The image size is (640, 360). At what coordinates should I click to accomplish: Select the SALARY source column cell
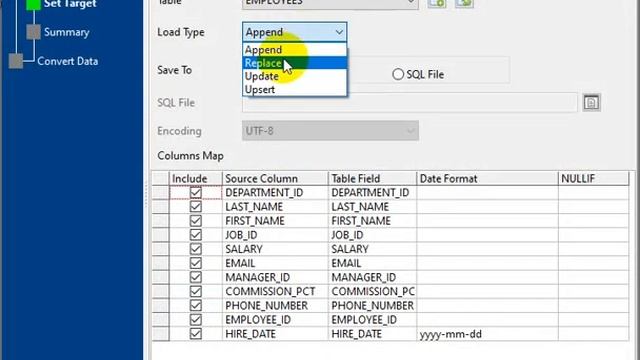pos(275,249)
